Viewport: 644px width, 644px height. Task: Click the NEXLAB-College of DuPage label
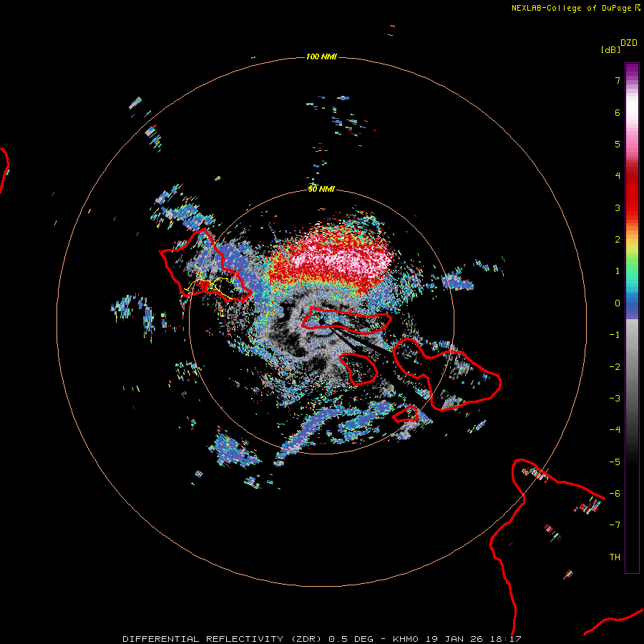pyautogui.click(x=575, y=8)
